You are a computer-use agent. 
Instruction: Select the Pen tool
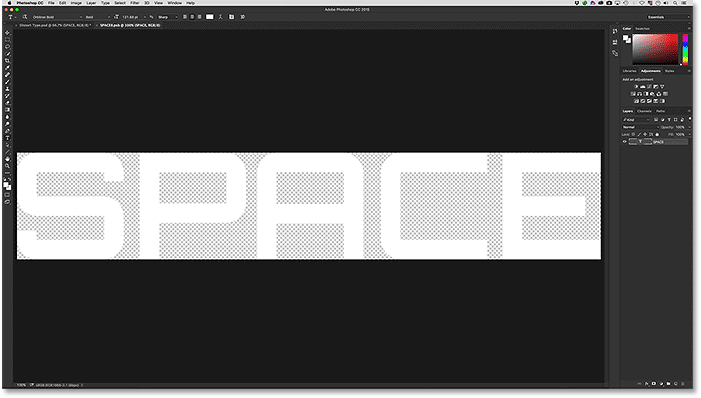(7, 131)
